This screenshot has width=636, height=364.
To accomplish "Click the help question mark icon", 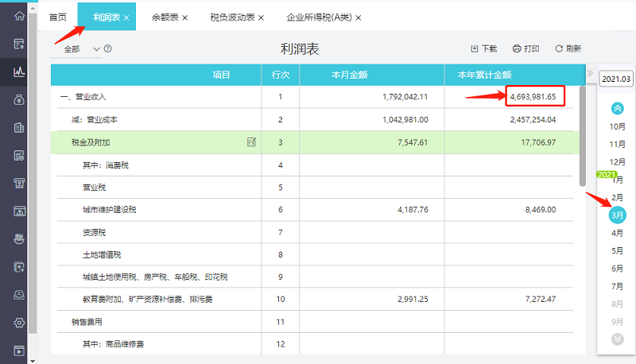I will point(108,48).
